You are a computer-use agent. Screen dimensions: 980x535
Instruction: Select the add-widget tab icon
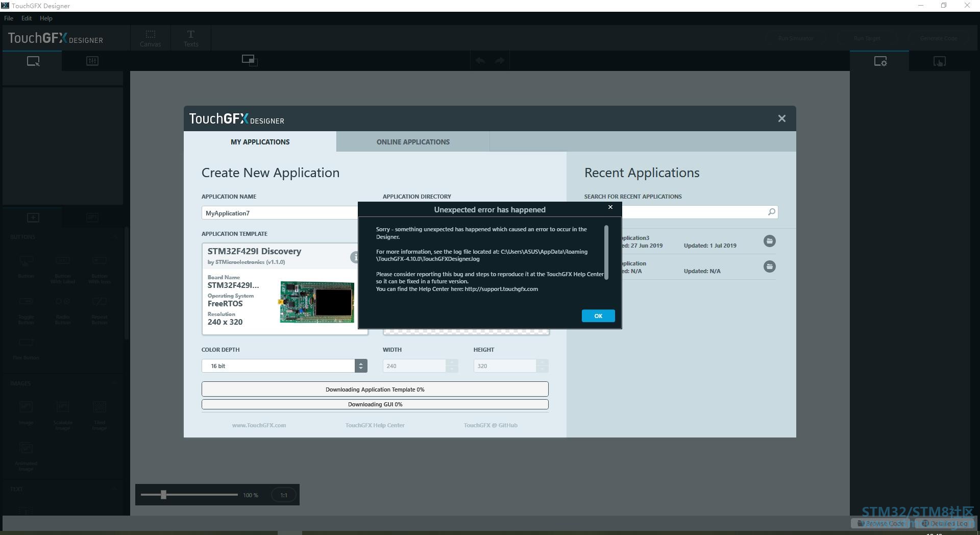[x=33, y=218]
